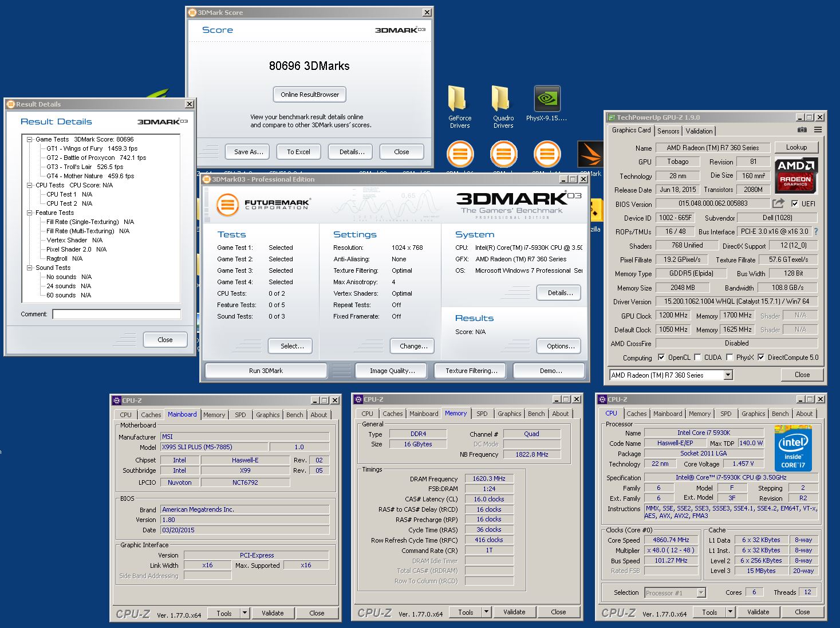Click the AMD Radeon Graphics logo
Screen dimensions: 840x628
[x=795, y=175]
